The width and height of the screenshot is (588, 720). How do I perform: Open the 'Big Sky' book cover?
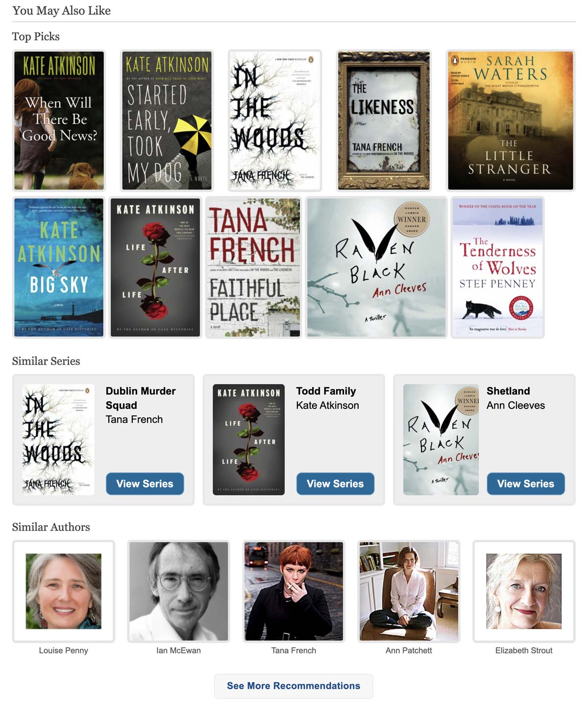click(59, 267)
